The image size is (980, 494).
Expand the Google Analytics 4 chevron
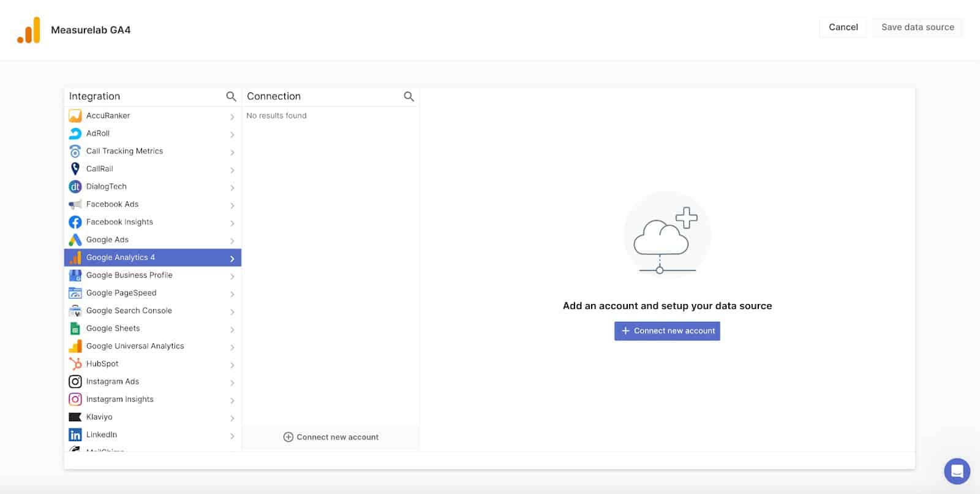click(232, 259)
